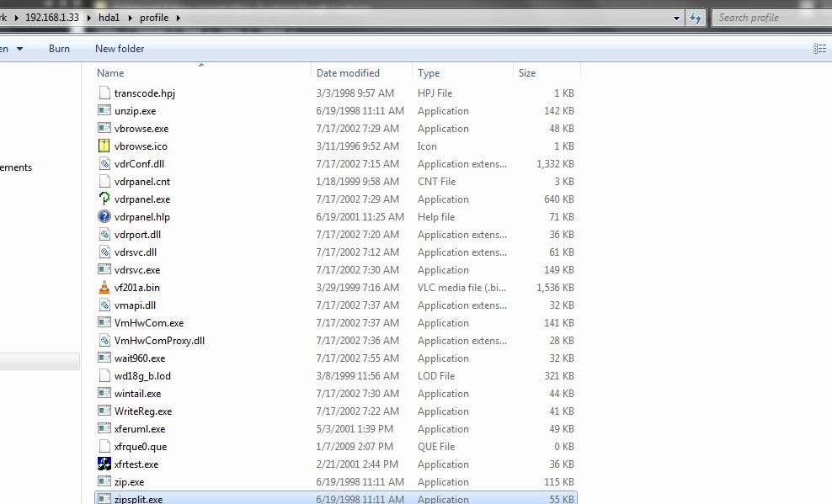
Task: Expand the arrow after hda1 in breadcrumb
Action: pos(131,18)
